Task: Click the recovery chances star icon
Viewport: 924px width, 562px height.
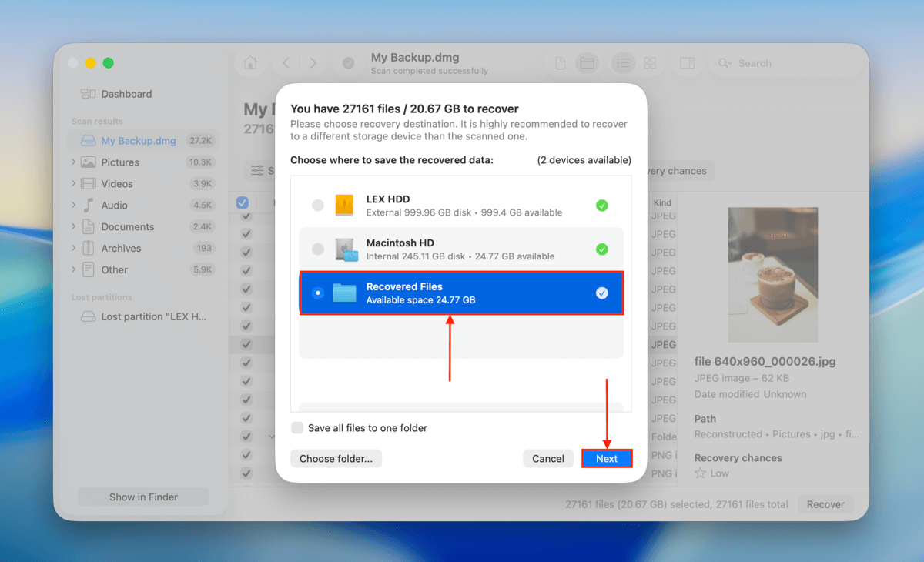Action: pos(700,473)
